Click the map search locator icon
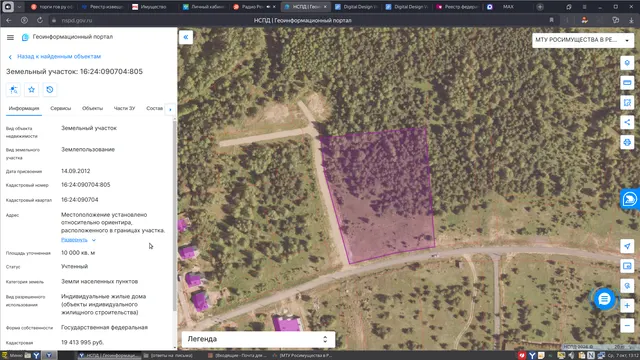 627,286
